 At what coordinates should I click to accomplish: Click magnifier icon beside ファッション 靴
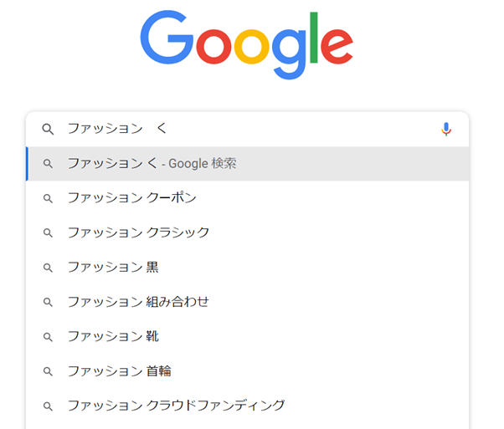coord(49,337)
